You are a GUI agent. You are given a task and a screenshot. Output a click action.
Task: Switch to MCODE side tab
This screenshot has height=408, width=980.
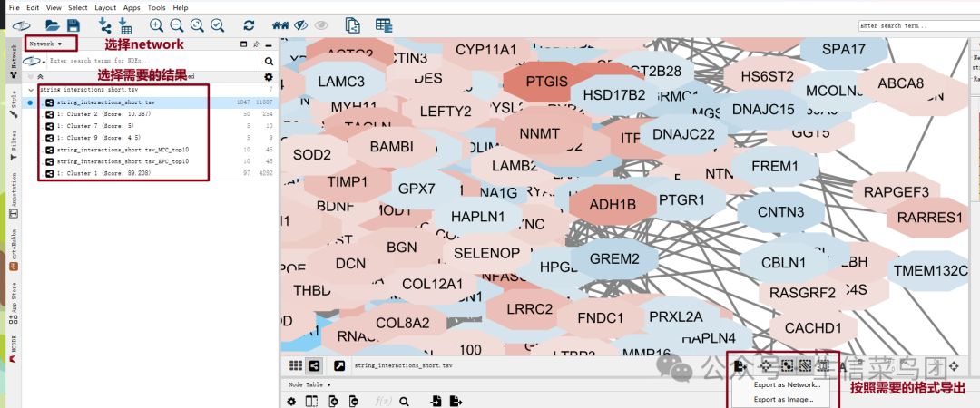coord(14,351)
